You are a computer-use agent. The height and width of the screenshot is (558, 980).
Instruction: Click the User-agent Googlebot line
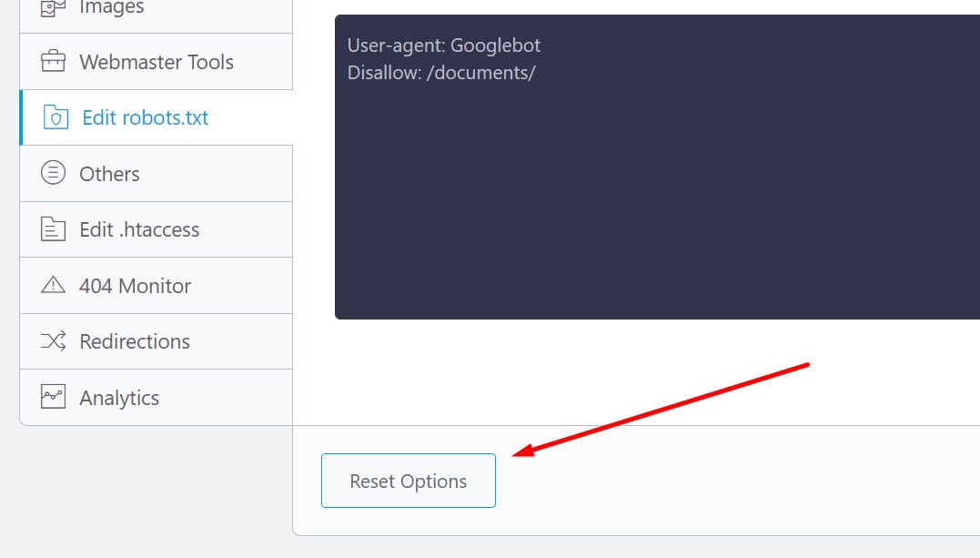point(443,45)
